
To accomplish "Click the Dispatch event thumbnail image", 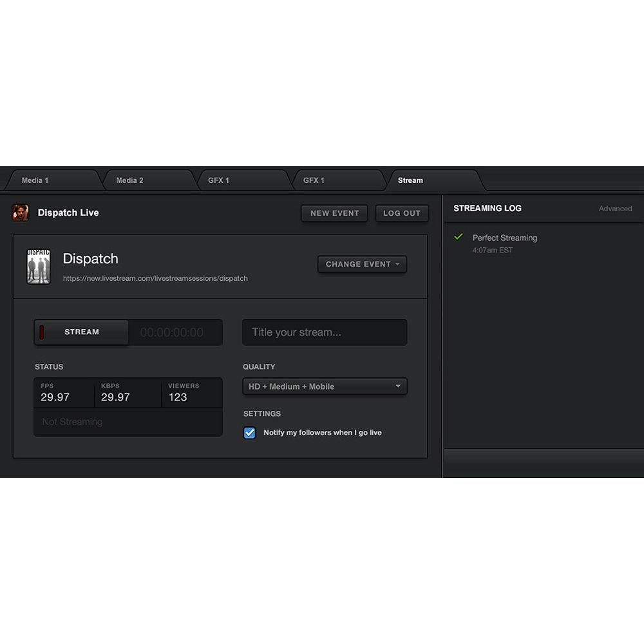I will point(38,265).
